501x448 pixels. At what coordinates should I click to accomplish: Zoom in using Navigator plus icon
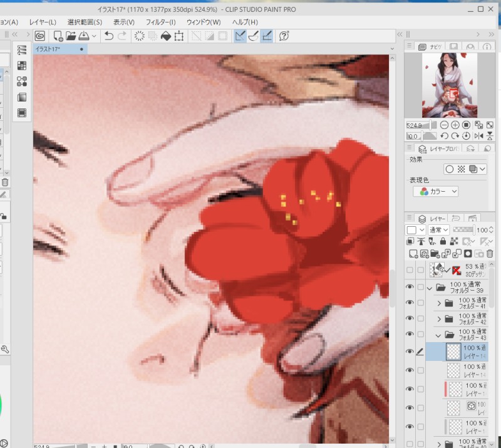pos(455,125)
